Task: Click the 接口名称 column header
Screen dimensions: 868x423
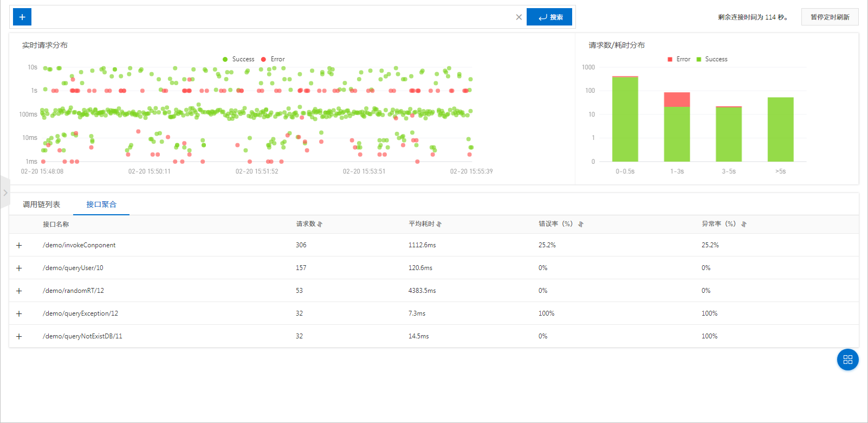Action: 56,224
